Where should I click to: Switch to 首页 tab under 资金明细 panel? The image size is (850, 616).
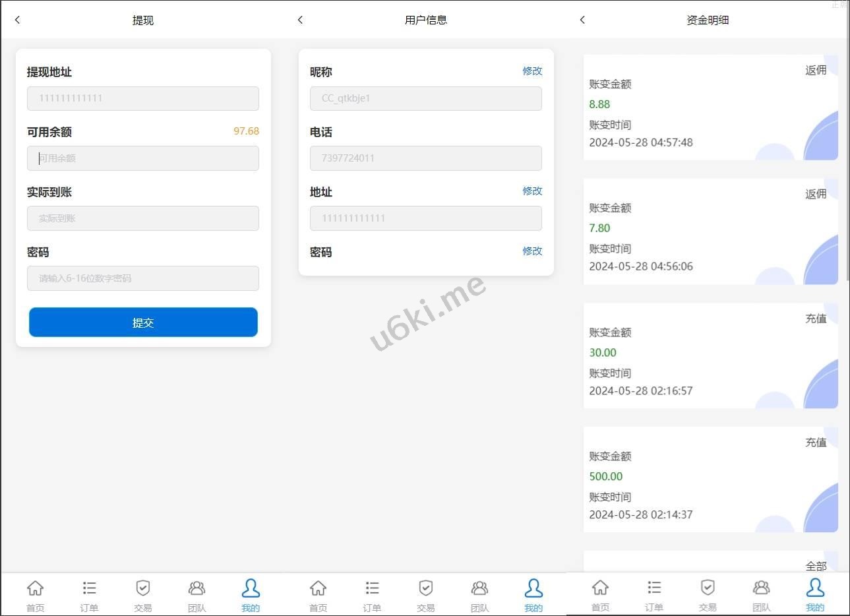click(x=600, y=595)
